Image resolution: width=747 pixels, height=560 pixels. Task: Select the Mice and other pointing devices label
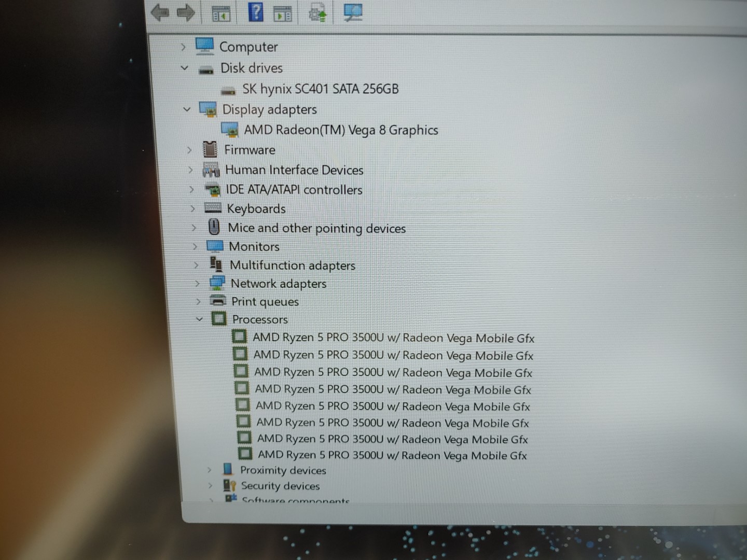[317, 228]
